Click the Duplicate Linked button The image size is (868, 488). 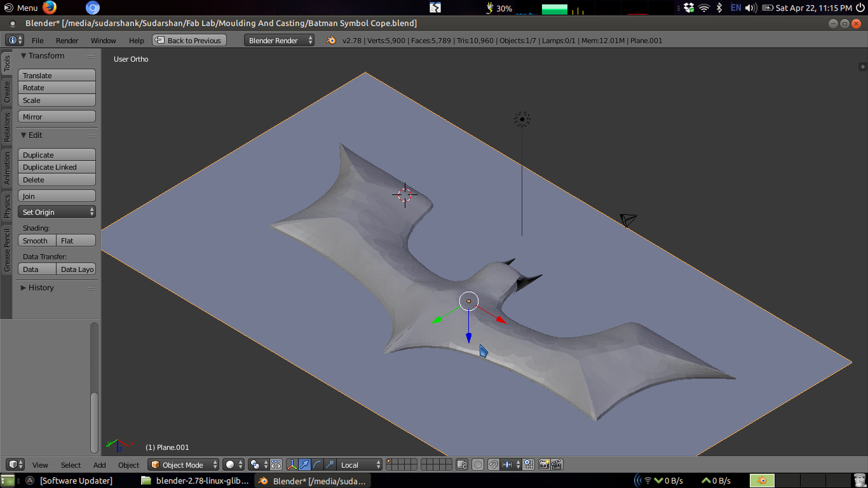[x=57, y=167]
